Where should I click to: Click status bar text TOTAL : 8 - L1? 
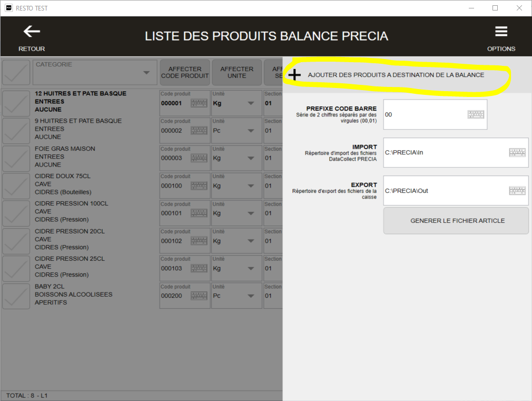(x=27, y=396)
